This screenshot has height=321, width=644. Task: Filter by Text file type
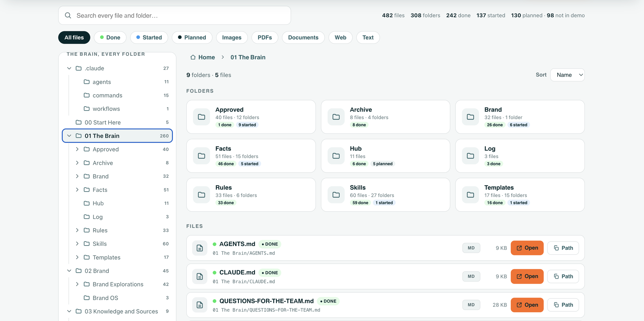click(x=368, y=37)
